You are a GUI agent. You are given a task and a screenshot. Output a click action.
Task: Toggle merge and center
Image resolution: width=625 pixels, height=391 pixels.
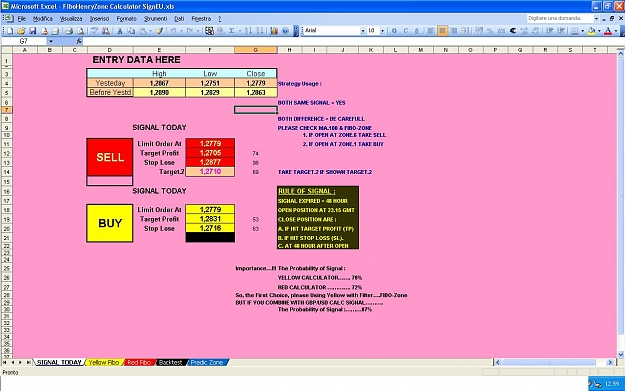(465, 31)
